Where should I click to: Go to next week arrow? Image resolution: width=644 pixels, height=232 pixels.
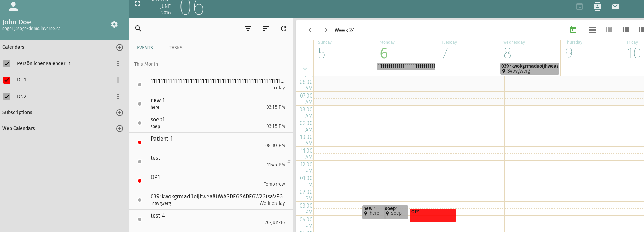coord(326,30)
